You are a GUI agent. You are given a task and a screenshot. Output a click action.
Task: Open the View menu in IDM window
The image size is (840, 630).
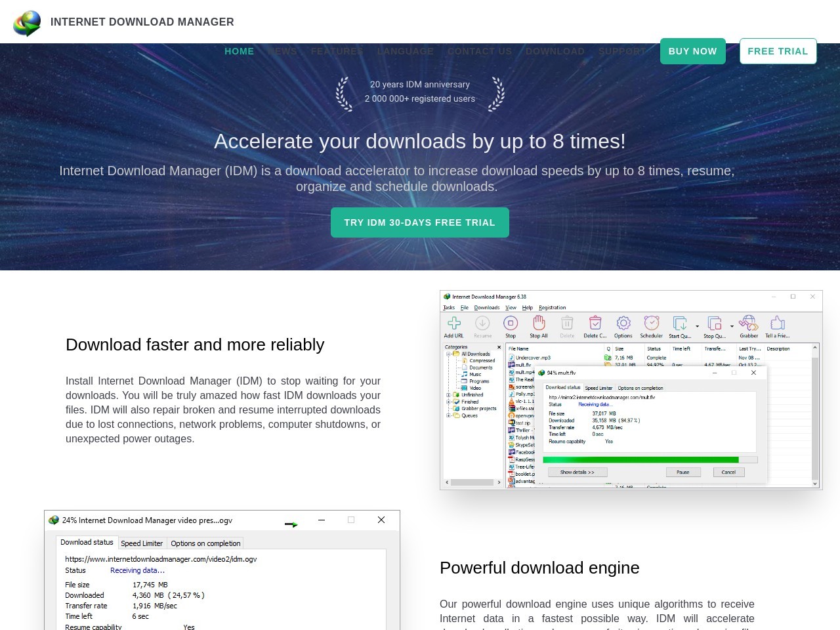click(x=511, y=307)
